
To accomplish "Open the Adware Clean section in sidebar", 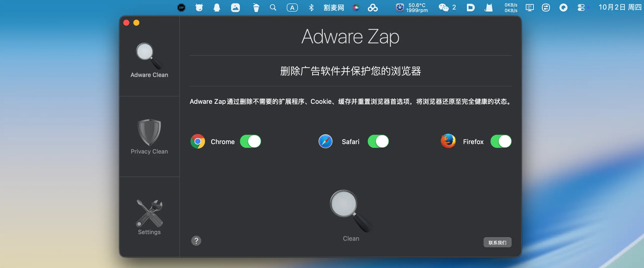I will click(x=149, y=60).
